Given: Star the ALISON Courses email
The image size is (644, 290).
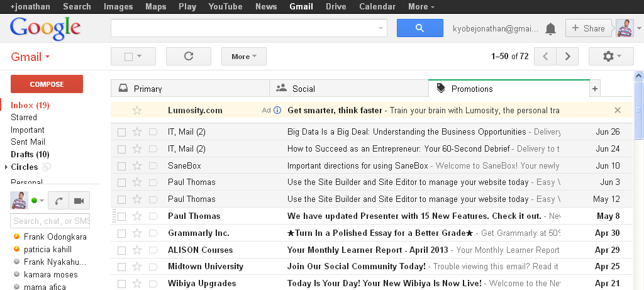Looking at the screenshot, I should click(137, 250).
